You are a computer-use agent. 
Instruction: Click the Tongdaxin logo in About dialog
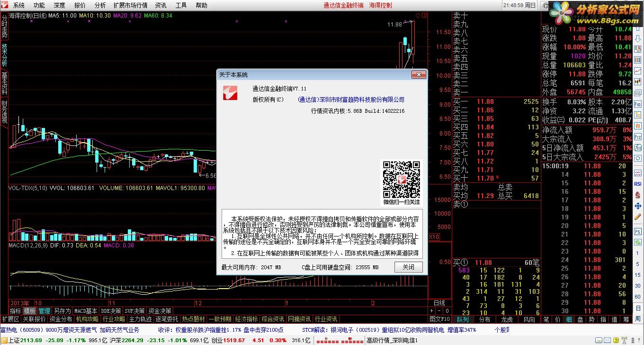tap(231, 92)
